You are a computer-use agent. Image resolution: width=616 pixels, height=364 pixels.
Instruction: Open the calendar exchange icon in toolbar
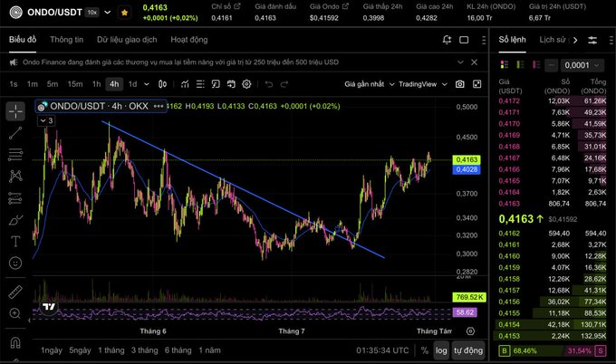click(x=231, y=84)
